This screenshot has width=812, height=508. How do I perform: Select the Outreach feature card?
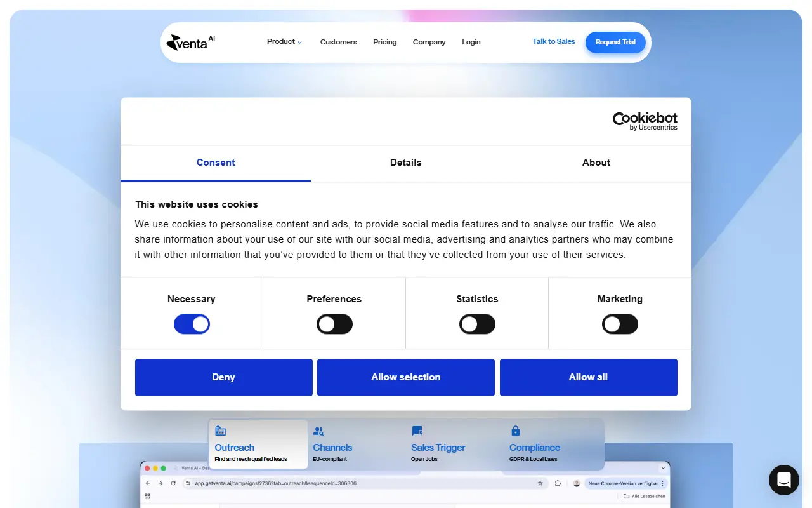(258, 444)
